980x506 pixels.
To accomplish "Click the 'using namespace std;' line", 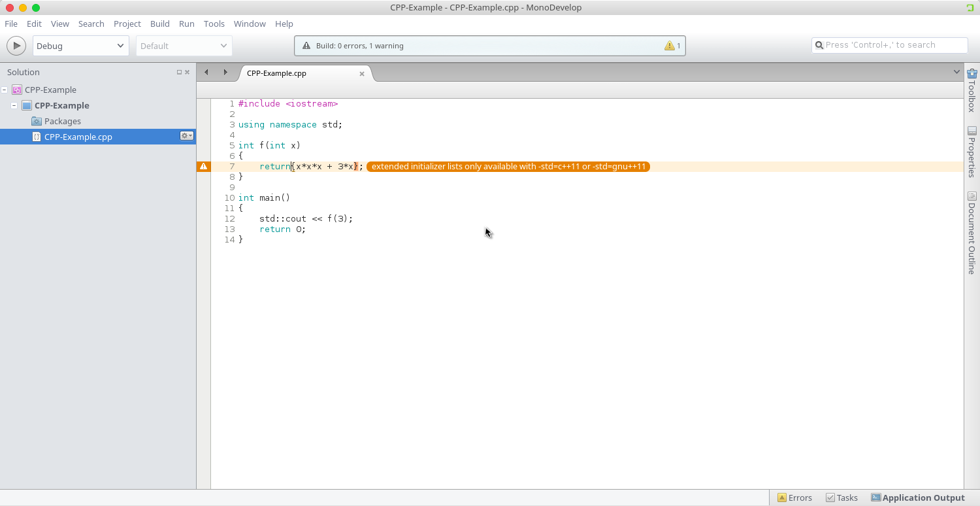I will pos(290,125).
